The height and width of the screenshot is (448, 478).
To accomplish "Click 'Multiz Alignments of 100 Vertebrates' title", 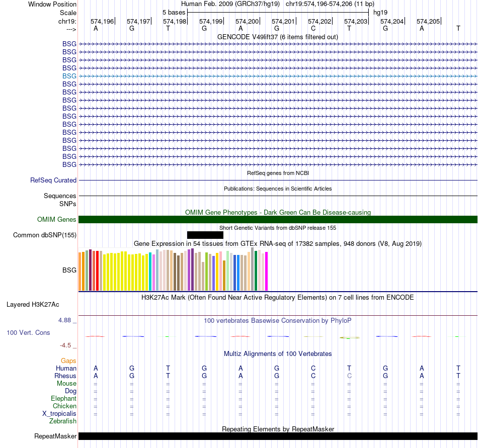I will point(278,353).
